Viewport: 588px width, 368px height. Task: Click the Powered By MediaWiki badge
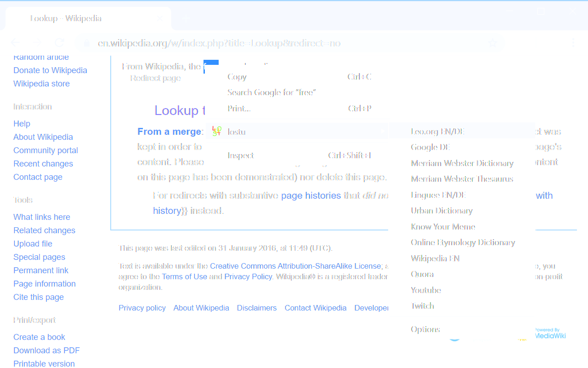[x=549, y=333]
